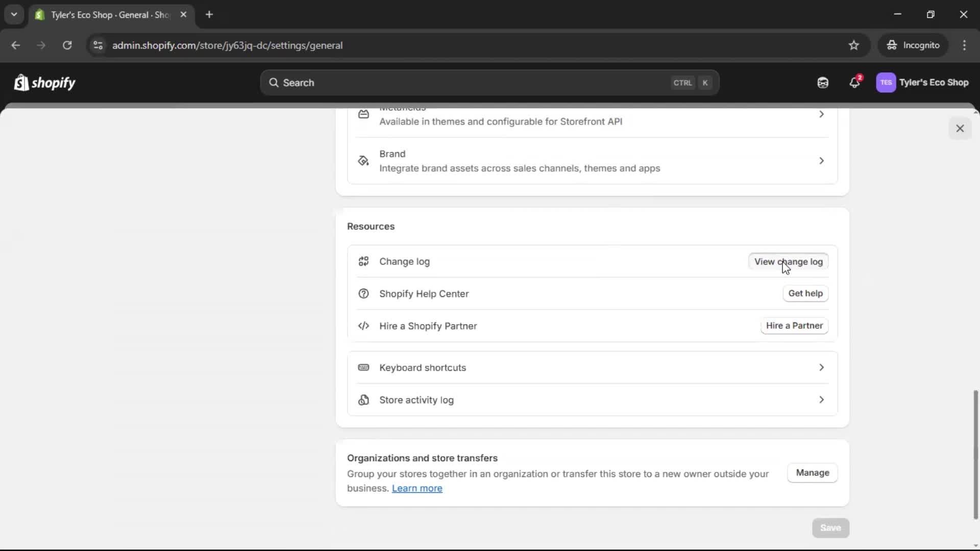Open the Metafields settings chevron
Viewport: 980px width, 551px height.
[x=821, y=114]
